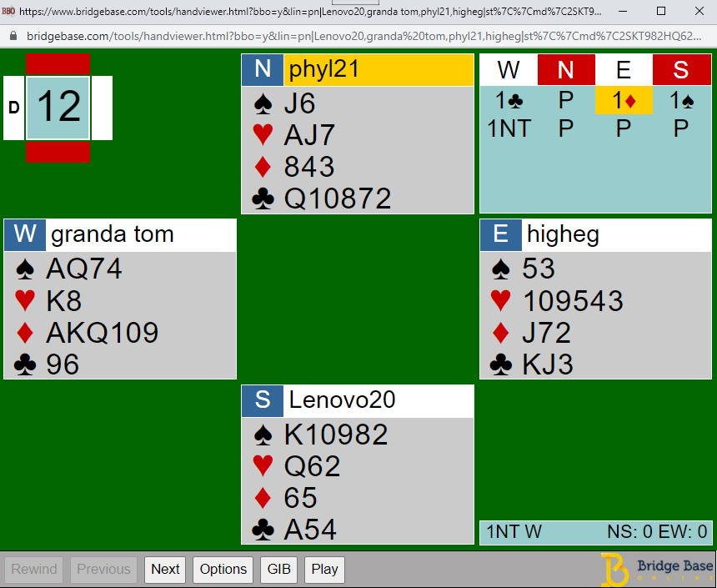Click player name phyl21
This screenshot has height=588, width=717.
[323, 69]
